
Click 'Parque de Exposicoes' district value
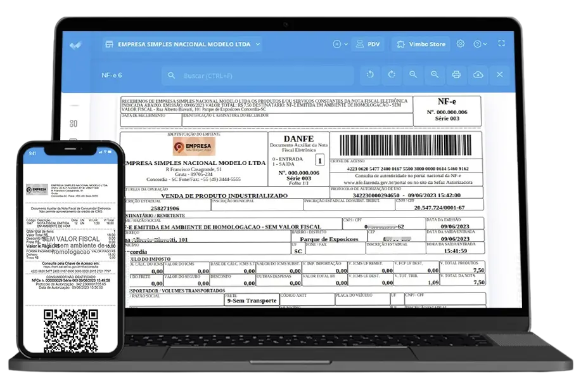tap(329, 239)
